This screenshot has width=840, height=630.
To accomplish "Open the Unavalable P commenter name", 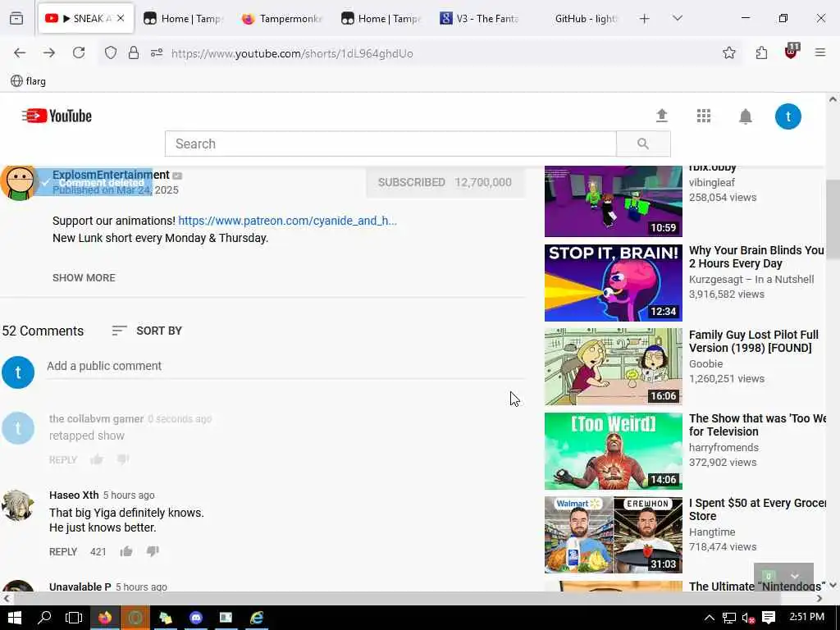I will tap(80, 587).
